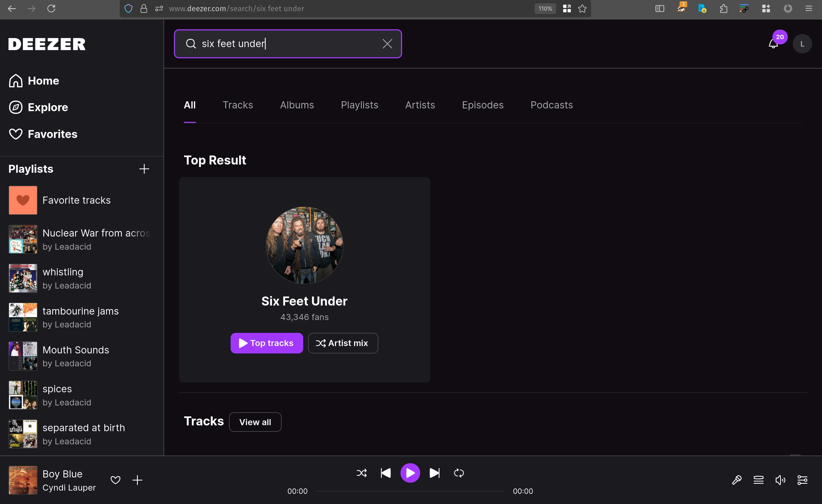Open the Firefox hamburger application menu
Image resolution: width=822 pixels, height=504 pixels.
[x=808, y=9]
